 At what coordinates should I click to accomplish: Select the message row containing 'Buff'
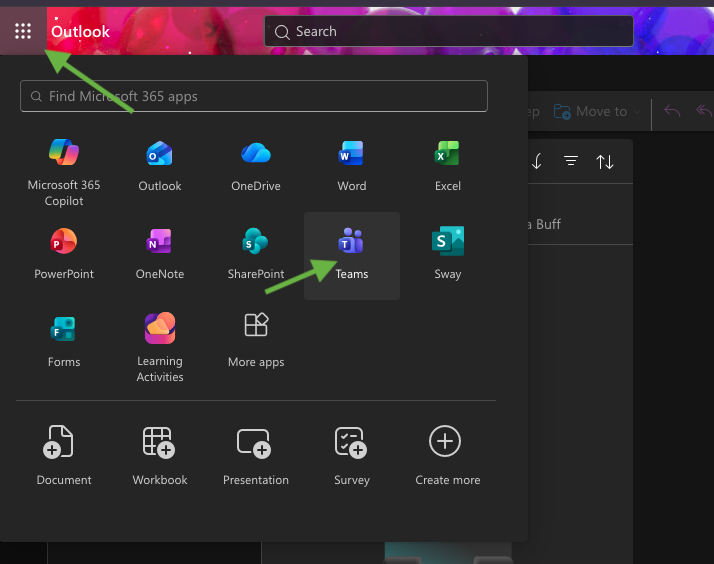click(580, 214)
